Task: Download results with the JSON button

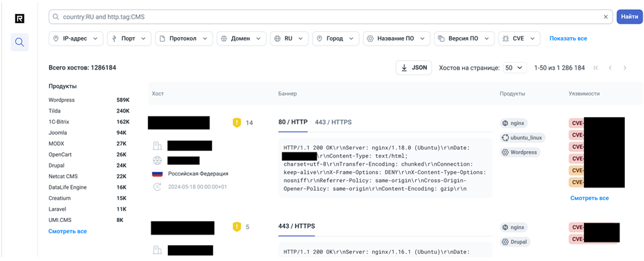Action: tap(414, 68)
